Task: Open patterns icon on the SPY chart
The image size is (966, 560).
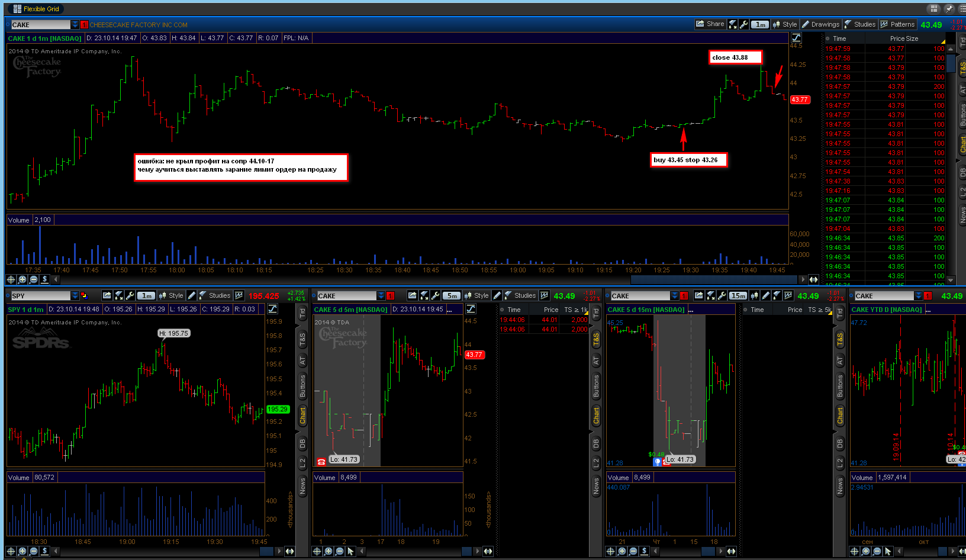Action: (239, 295)
